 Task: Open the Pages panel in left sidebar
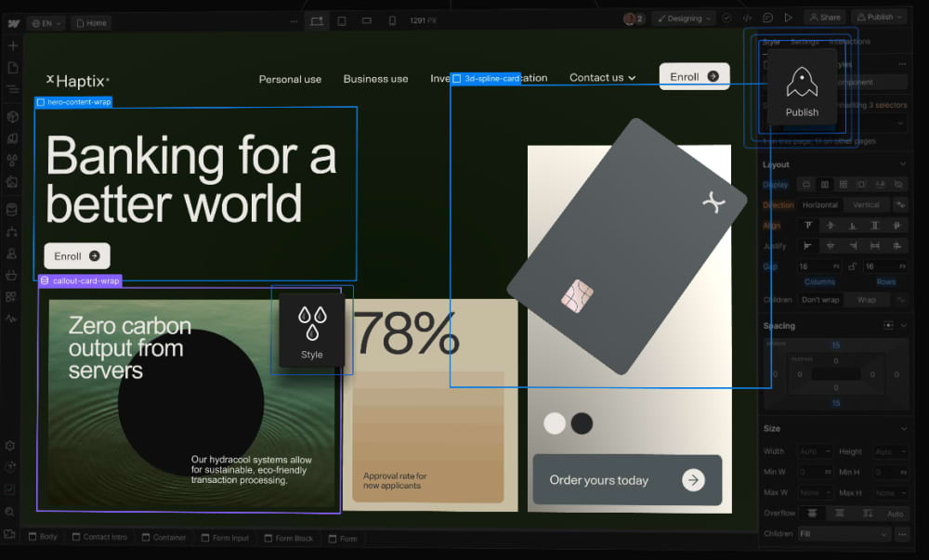point(13,68)
